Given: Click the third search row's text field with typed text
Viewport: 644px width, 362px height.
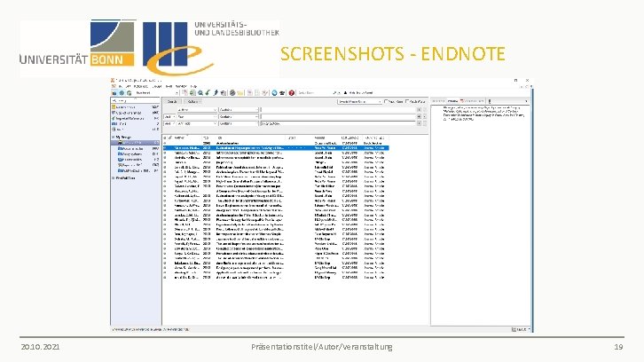Looking at the screenshot, I should pos(338,123).
